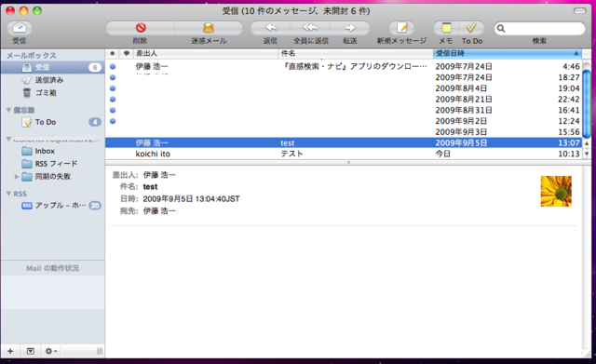Toggle the activity pane button at bottom

(x=31, y=351)
